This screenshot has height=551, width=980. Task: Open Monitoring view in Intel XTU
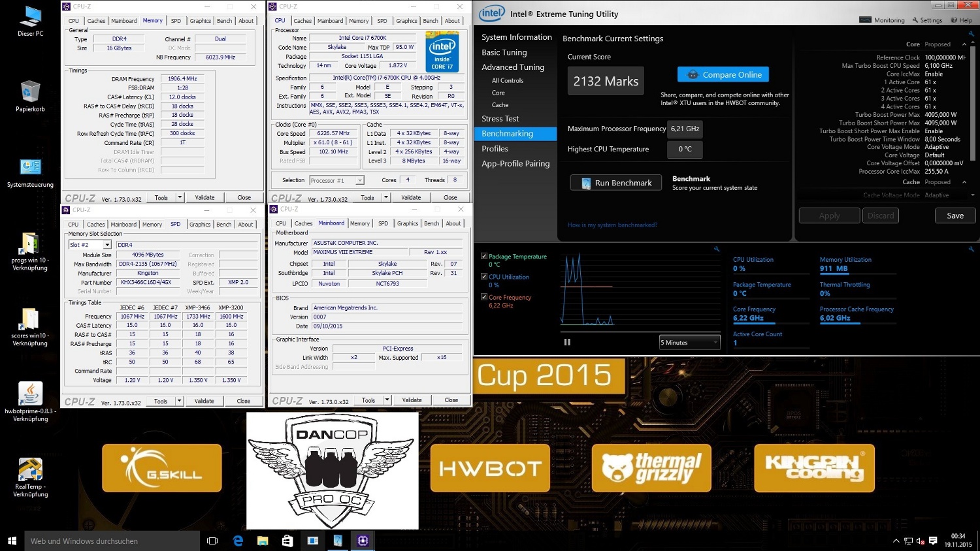pyautogui.click(x=882, y=20)
